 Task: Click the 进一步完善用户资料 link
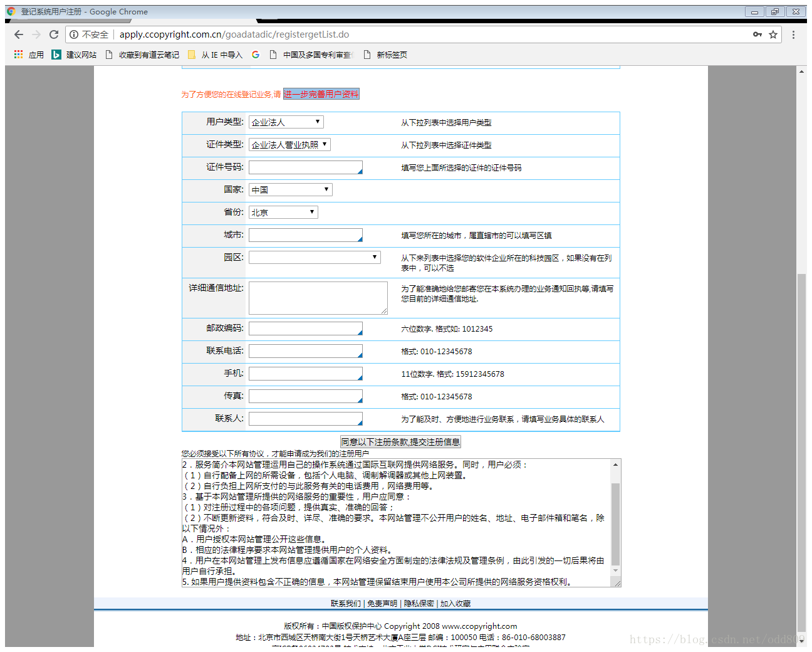pyautogui.click(x=321, y=94)
